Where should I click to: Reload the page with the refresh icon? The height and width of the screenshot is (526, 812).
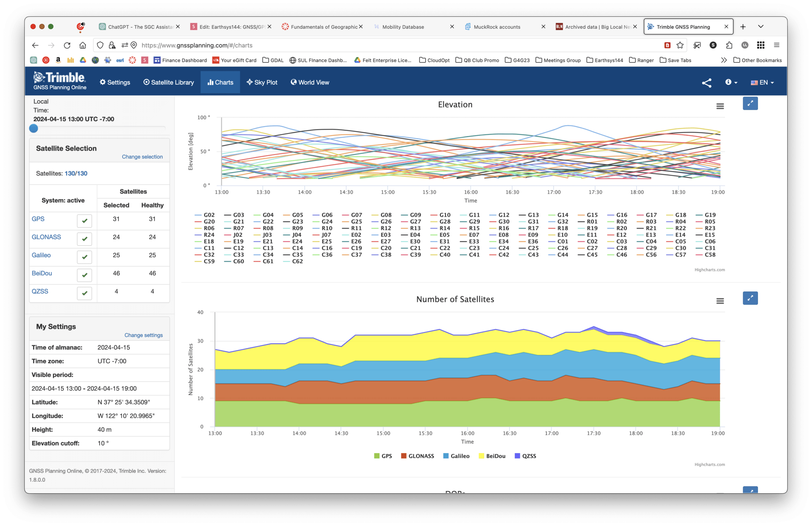(67, 45)
